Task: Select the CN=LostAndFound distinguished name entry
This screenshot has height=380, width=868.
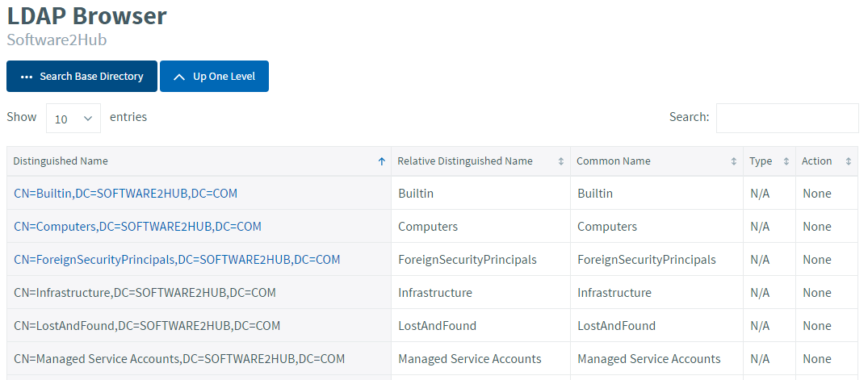Action: tap(147, 326)
